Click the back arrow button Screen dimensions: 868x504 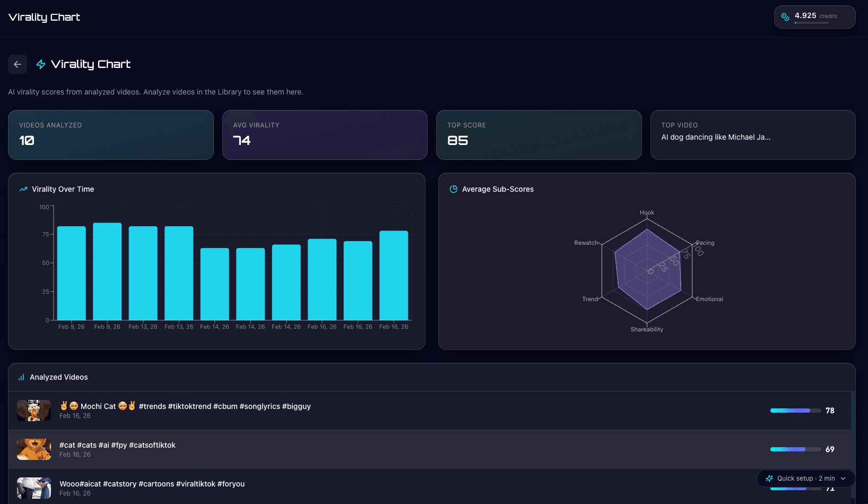18,64
